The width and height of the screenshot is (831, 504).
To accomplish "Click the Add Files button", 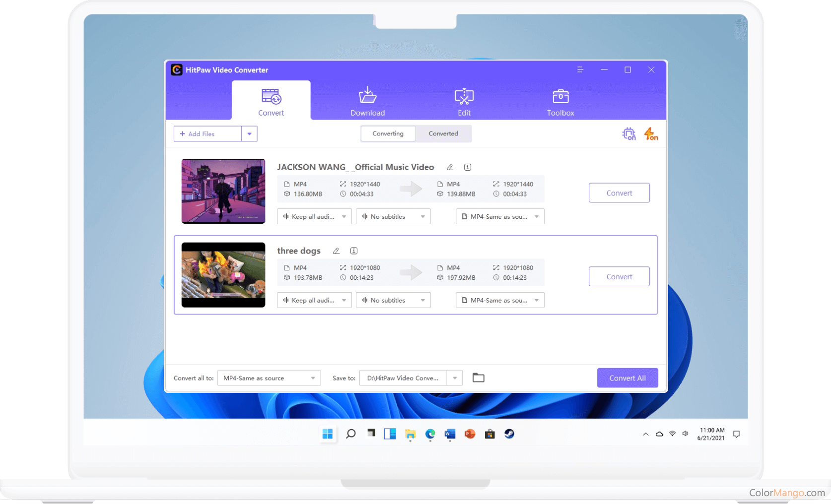I will (x=208, y=134).
